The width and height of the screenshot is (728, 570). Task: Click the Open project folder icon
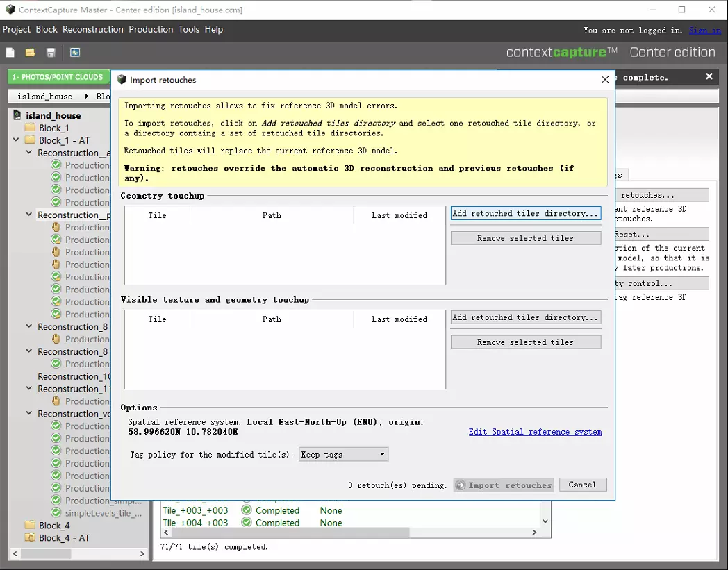tap(30, 53)
